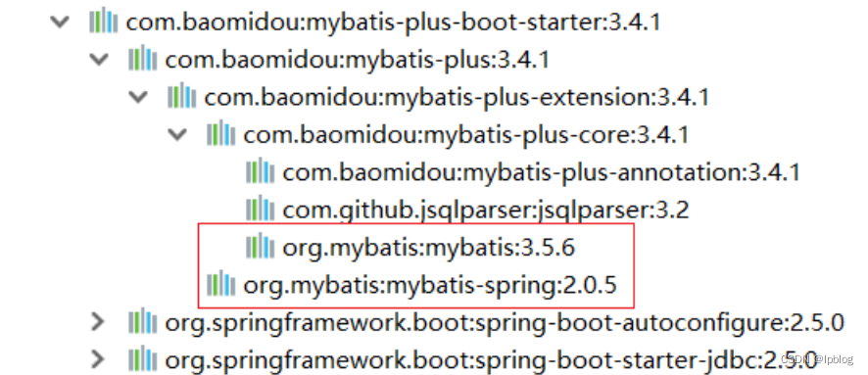This screenshot has width=868, height=375.
Task: Collapse the mybatis-plus-extension:3.4.1 node
Action: click(138, 97)
